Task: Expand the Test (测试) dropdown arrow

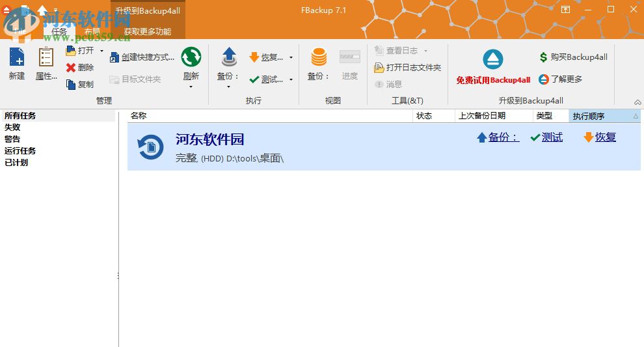Action: 291,79
